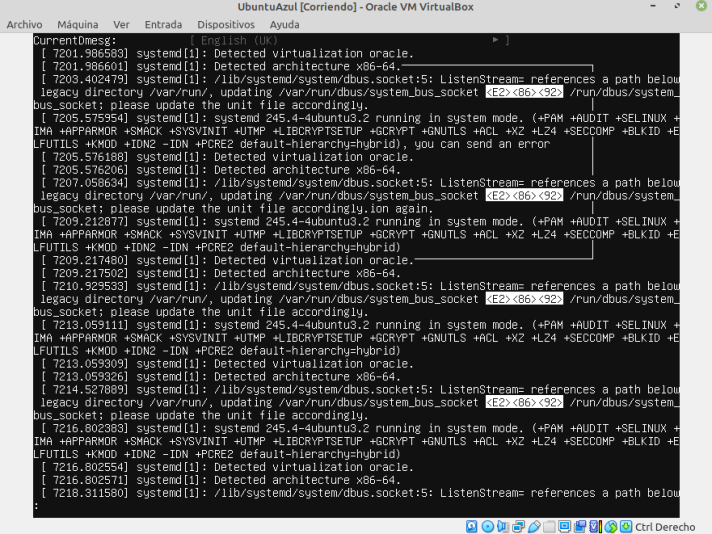
Task: Close the UbuntuAzul VM window
Action: tap(698, 7)
